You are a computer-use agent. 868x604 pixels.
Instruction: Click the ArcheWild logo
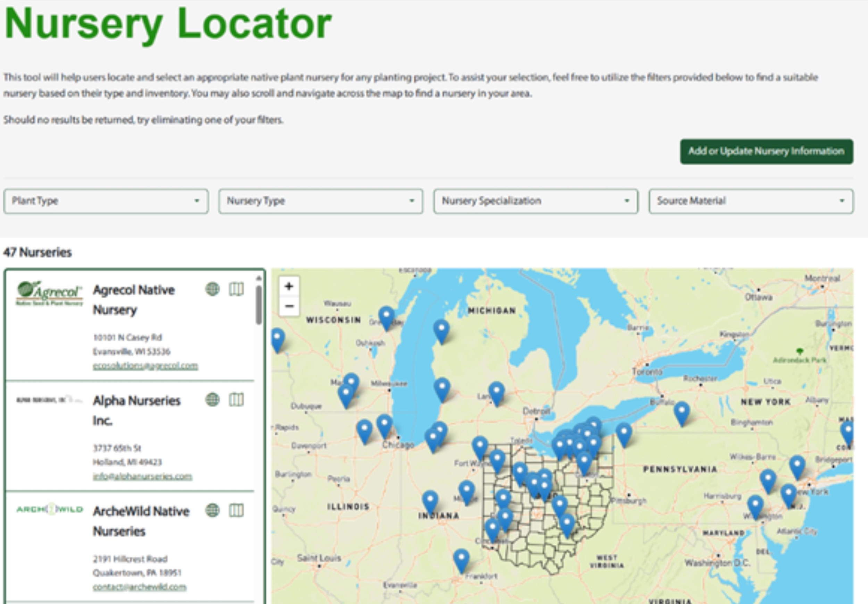pos(50,510)
